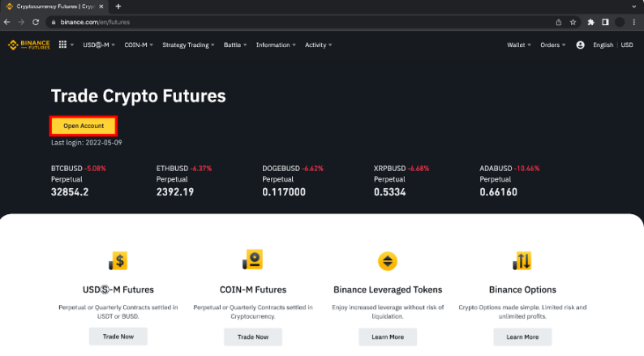Screen dimensions: 644x356
Task: Bookmark this page with star icon
Action: pos(573,22)
